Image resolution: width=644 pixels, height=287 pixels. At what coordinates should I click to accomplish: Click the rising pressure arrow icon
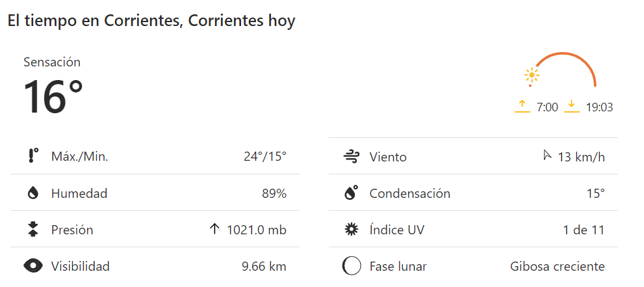pos(215,229)
